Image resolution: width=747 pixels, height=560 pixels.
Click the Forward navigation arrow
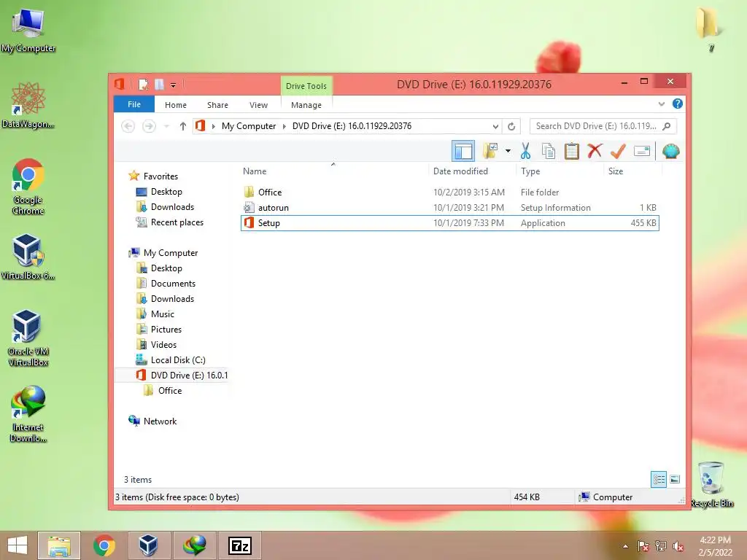tap(149, 125)
